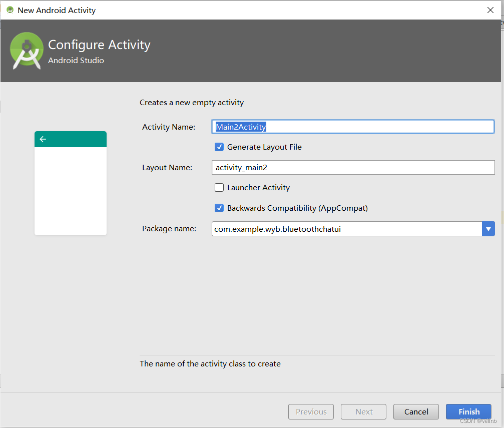Close the New Android Activity dialog
The image size is (504, 428).
coord(490,10)
